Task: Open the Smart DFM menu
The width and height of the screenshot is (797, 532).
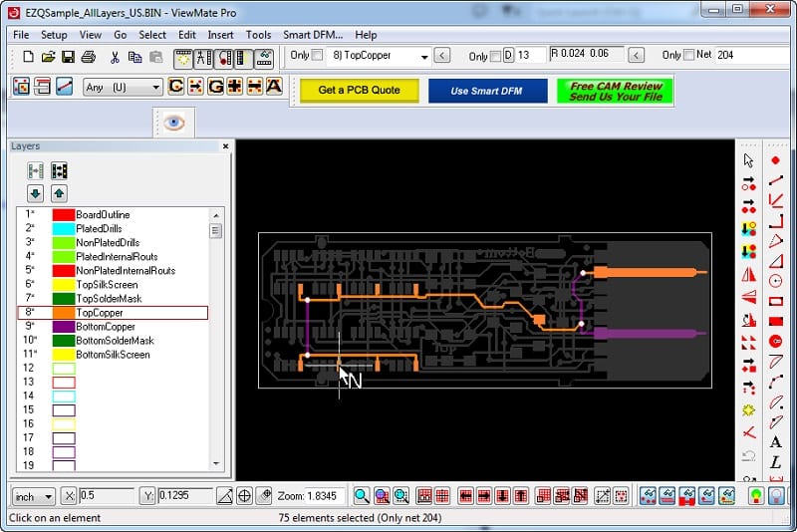Action: (x=313, y=35)
